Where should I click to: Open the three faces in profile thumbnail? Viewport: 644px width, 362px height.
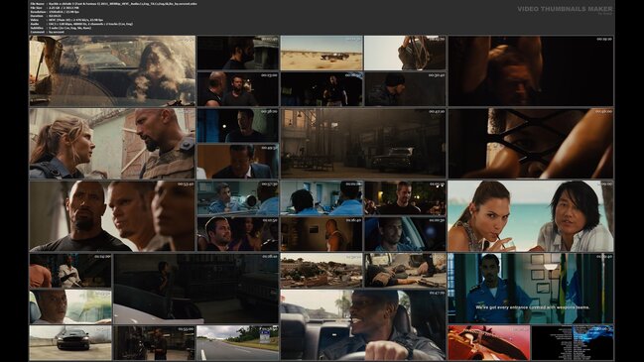(x=112, y=216)
